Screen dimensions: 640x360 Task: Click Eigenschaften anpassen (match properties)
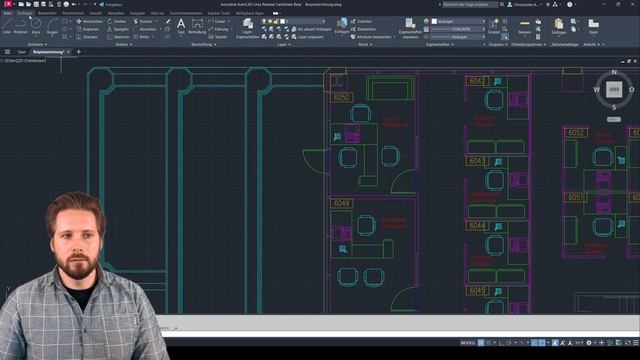coord(410,28)
